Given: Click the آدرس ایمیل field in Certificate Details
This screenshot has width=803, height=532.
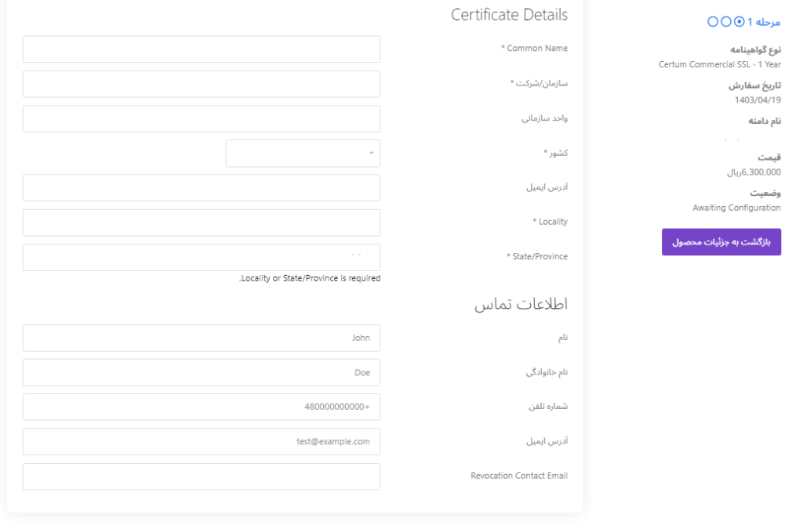Looking at the screenshot, I should tap(202, 187).
